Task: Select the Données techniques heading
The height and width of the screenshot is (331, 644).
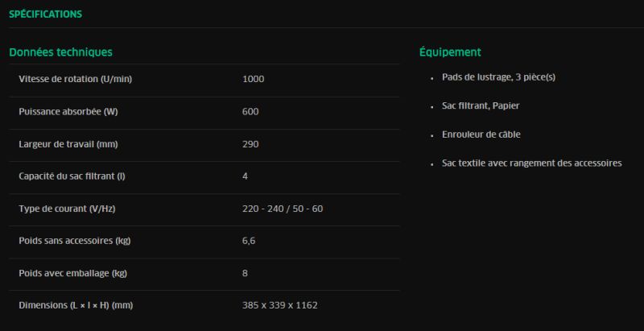Action: [60, 52]
